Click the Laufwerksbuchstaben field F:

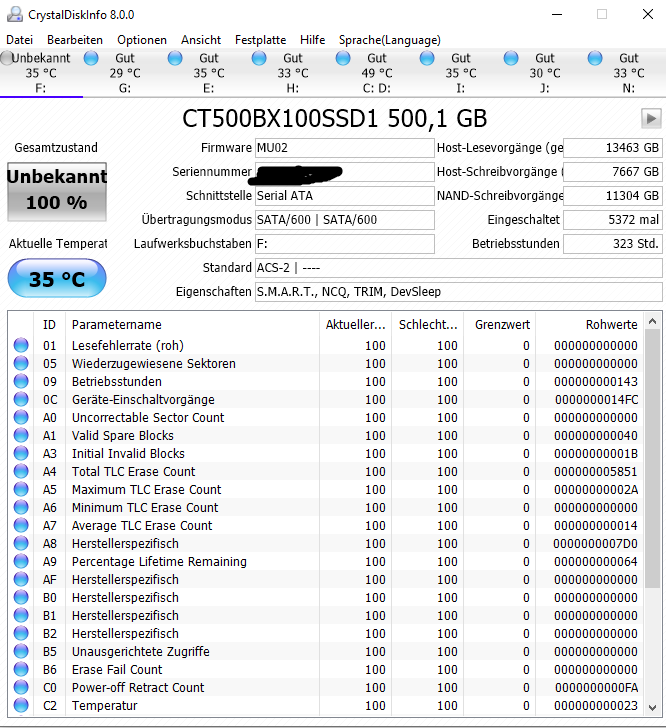coord(345,244)
